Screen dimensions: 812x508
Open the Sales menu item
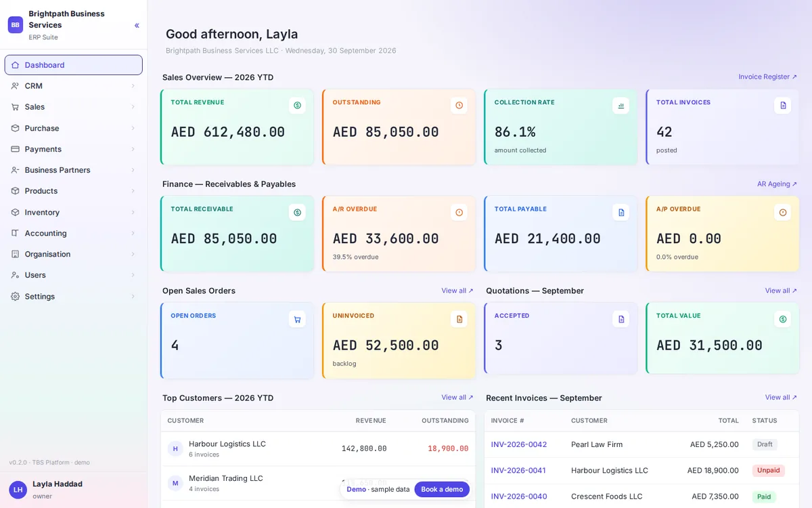(74, 107)
